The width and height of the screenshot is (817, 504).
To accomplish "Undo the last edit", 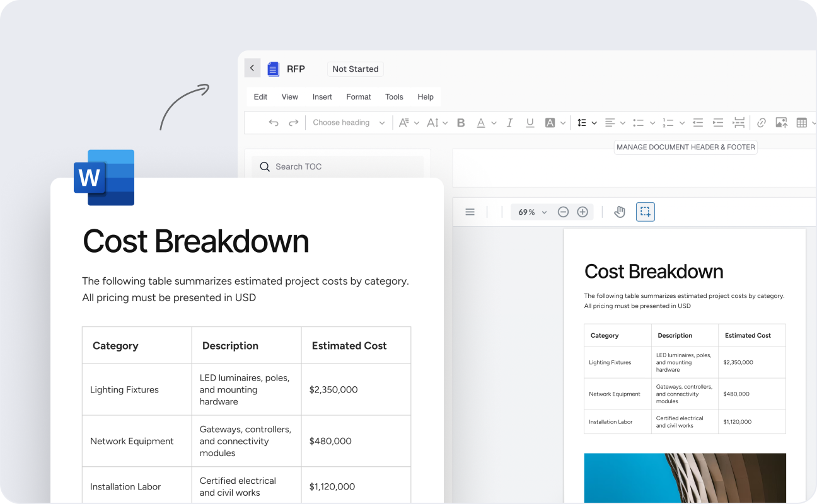I will pos(274,123).
